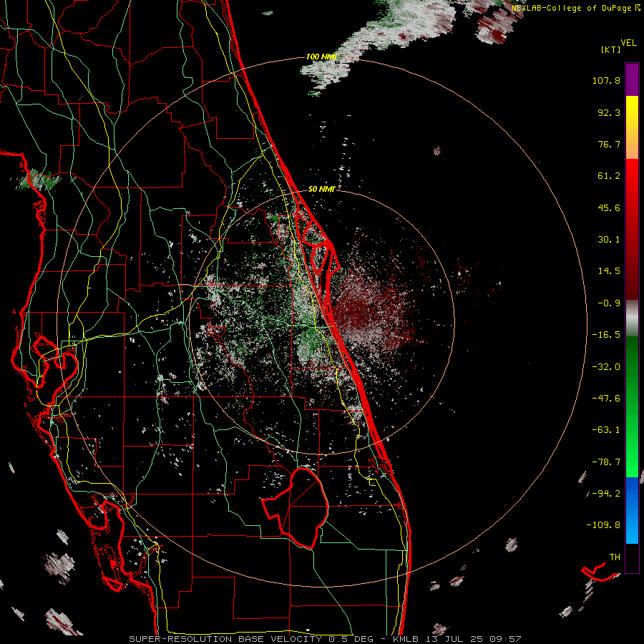Pick the blue segment of velocity scale
644x644 pixels.
coord(632,510)
